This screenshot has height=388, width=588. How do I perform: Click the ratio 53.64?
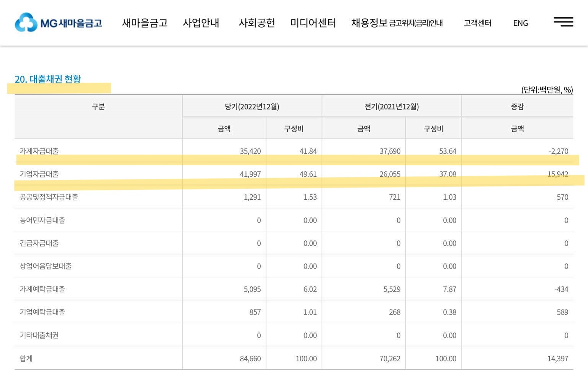click(448, 152)
